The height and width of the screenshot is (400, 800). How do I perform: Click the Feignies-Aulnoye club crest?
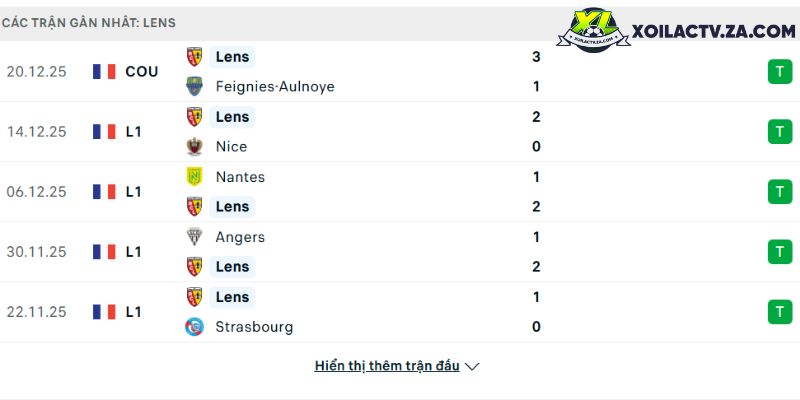point(194,86)
